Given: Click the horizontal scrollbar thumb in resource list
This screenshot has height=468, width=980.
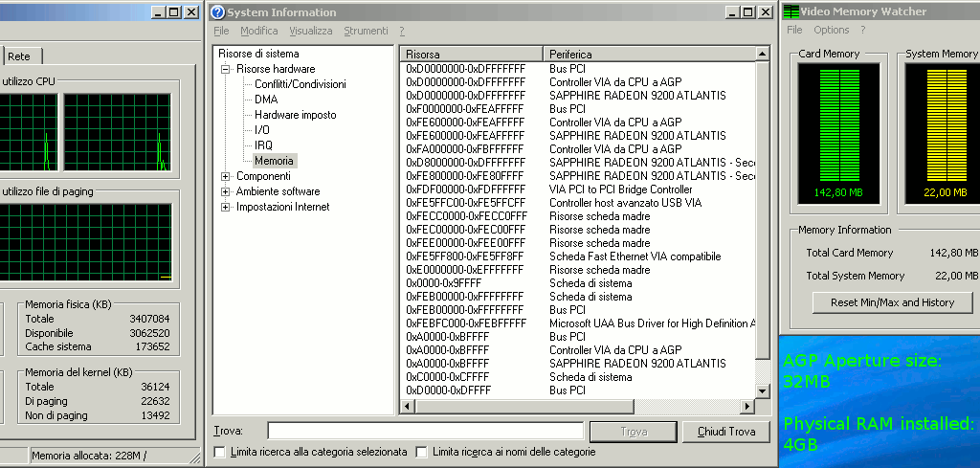Looking at the screenshot, I should [524, 406].
